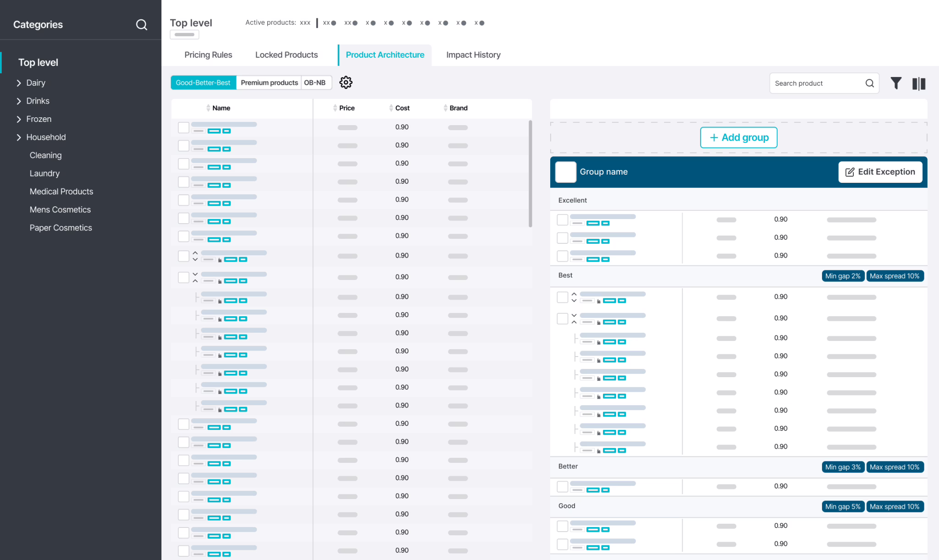Sort by the Brand column arrows
The image size is (939, 560).
tap(446, 108)
